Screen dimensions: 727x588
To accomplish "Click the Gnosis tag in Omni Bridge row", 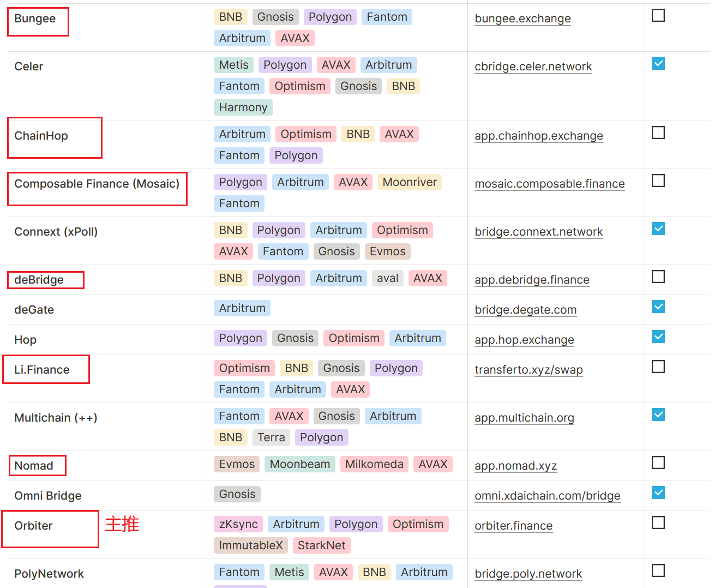I will coord(237,494).
